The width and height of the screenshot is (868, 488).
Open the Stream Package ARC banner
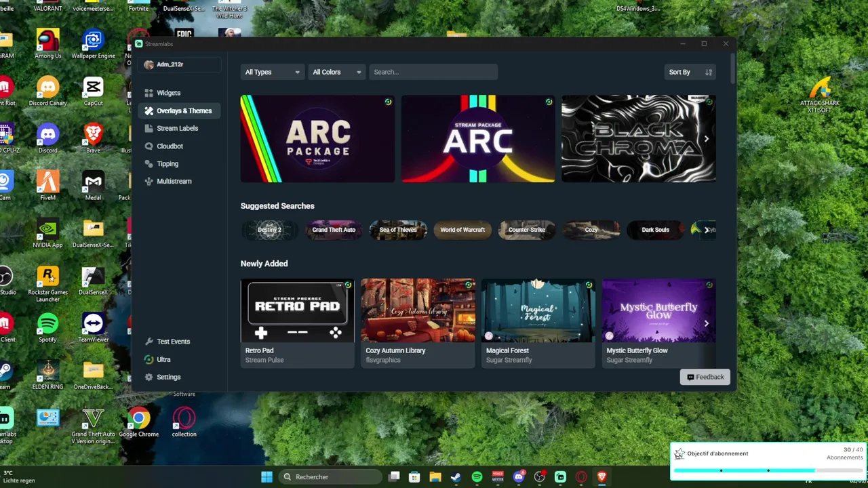pyautogui.click(x=478, y=139)
